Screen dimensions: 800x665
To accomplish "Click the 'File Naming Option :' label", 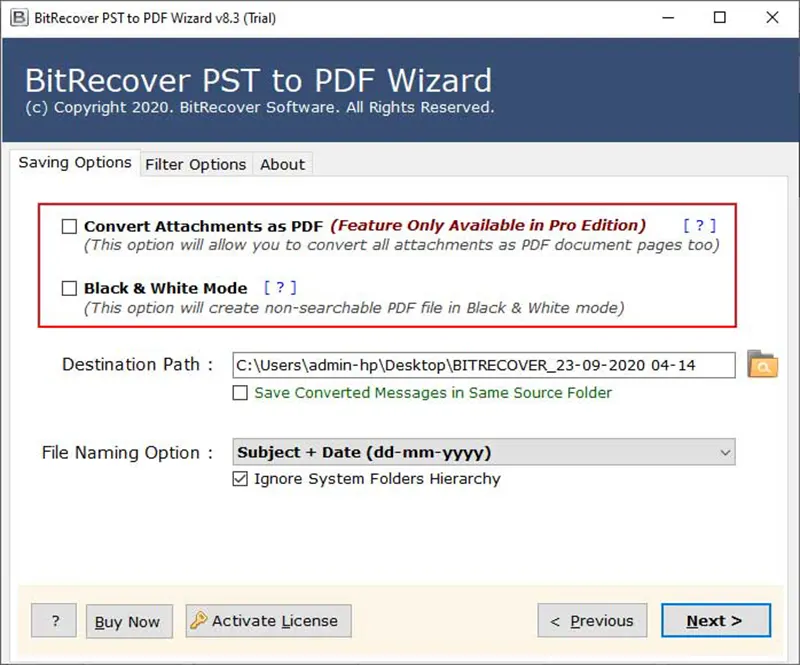I will tap(127, 453).
